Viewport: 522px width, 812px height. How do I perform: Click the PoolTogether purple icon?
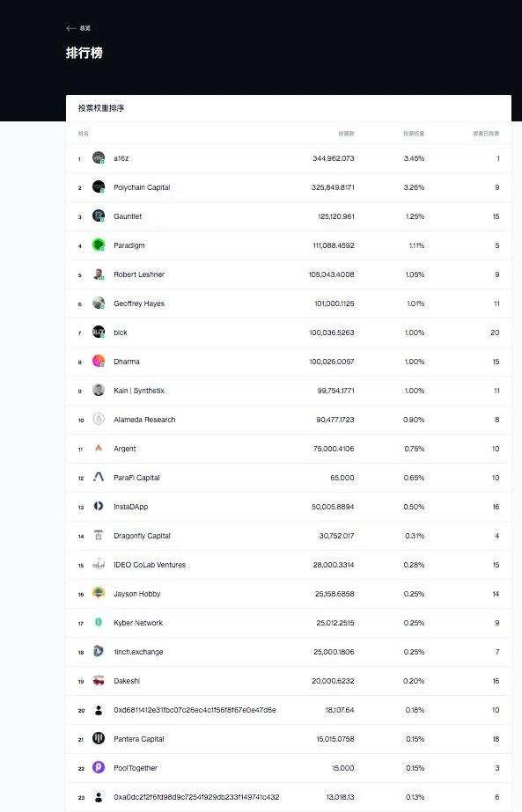[99, 767]
